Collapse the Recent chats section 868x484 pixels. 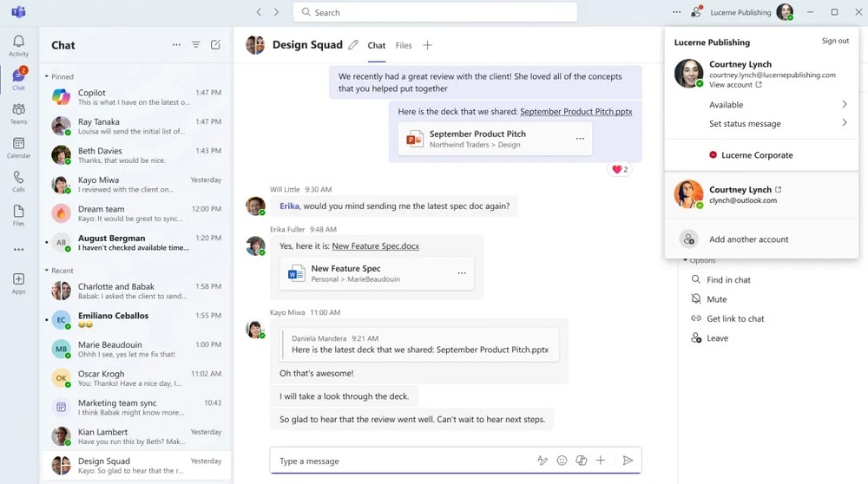coord(47,271)
